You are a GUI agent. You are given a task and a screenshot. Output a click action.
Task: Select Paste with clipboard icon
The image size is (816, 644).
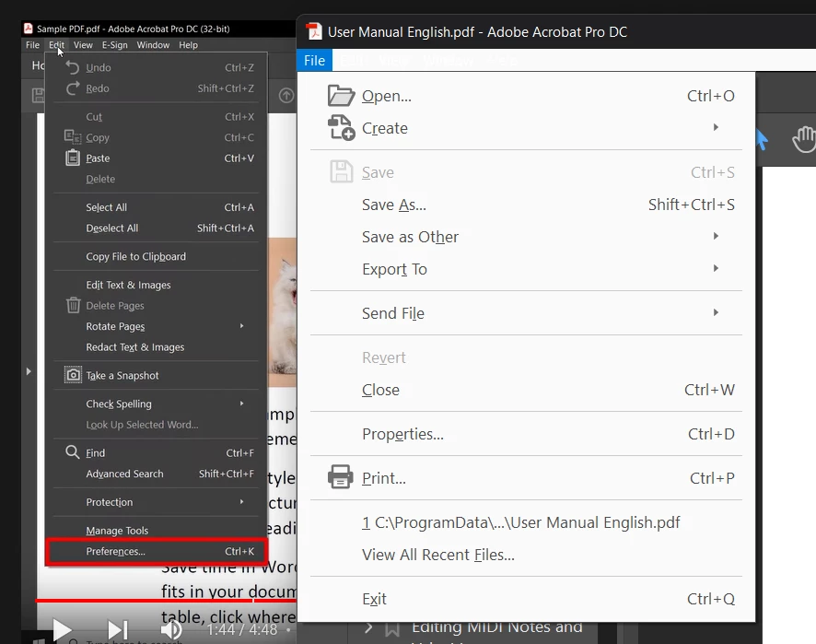[73, 158]
